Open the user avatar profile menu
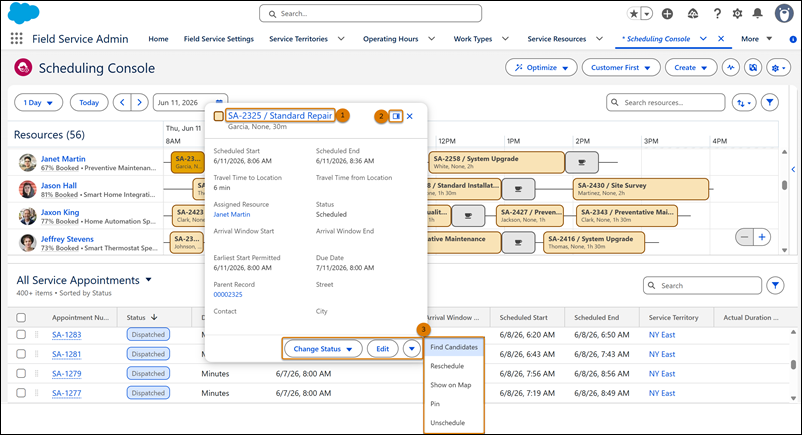802x435 pixels. (784, 13)
